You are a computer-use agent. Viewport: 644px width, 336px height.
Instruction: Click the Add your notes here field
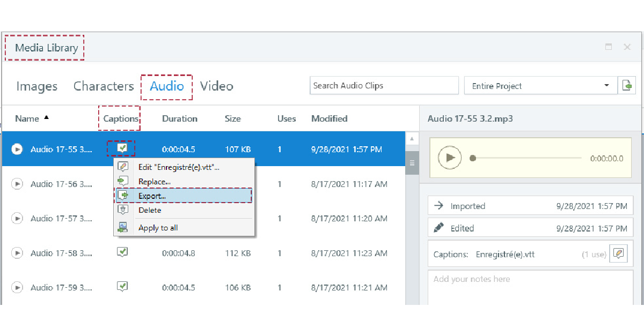coord(530,287)
